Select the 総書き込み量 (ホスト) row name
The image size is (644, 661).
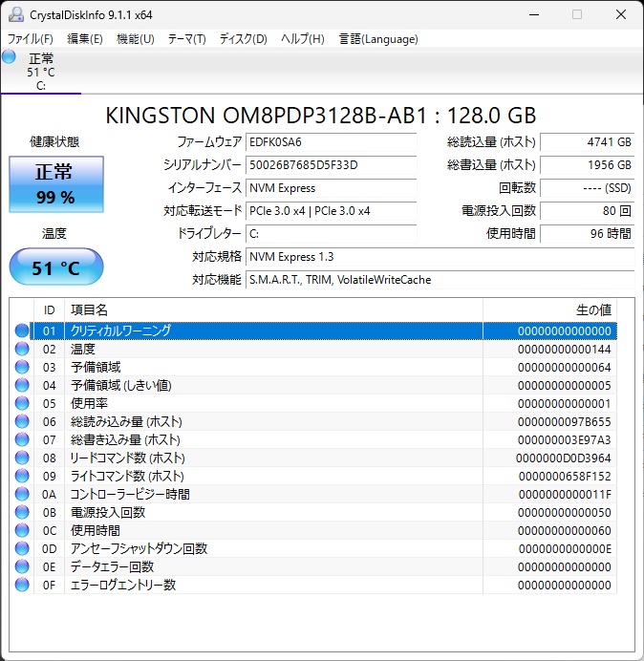pyautogui.click(x=125, y=439)
